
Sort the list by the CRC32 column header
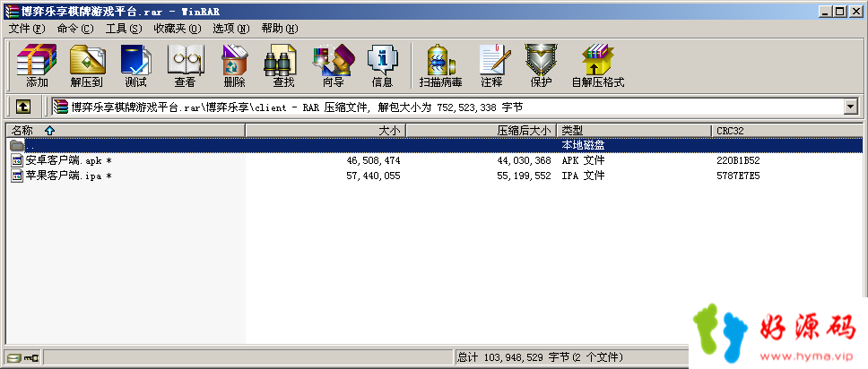pos(786,131)
